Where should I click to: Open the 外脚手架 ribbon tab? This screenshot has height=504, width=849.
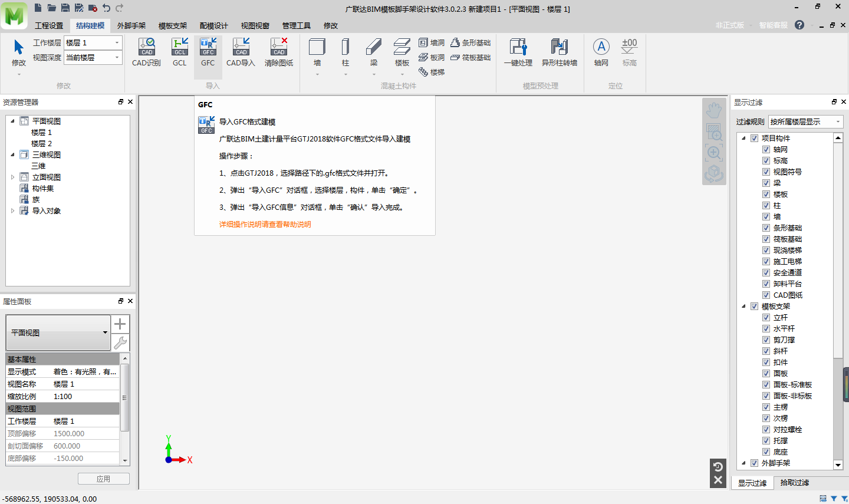tap(131, 25)
